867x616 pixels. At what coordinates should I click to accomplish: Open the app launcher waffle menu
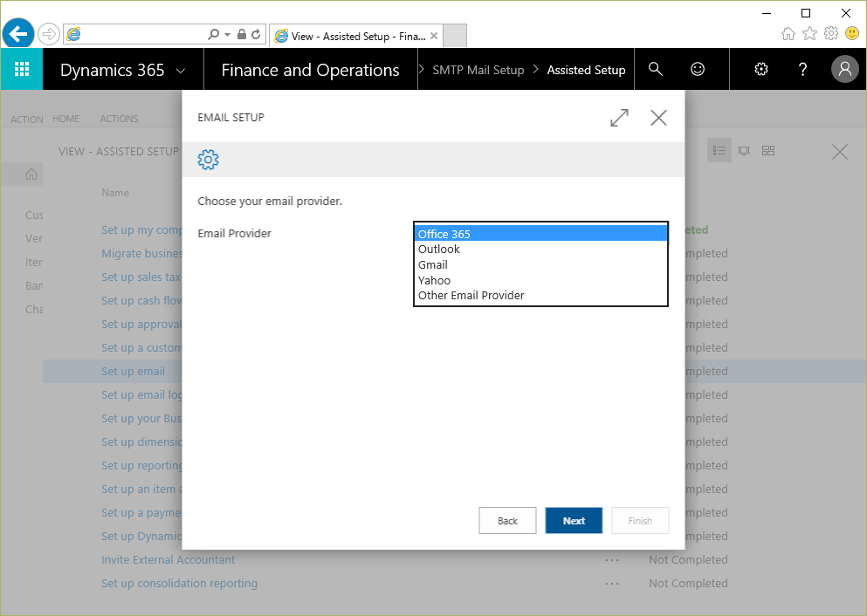coord(22,69)
